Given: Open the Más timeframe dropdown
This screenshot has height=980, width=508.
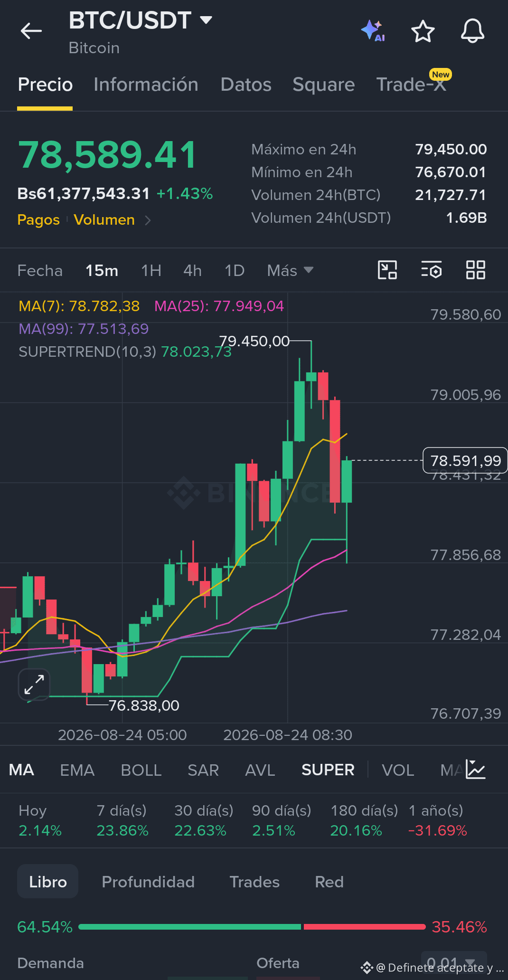Looking at the screenshot, I should tap(290, 270).
